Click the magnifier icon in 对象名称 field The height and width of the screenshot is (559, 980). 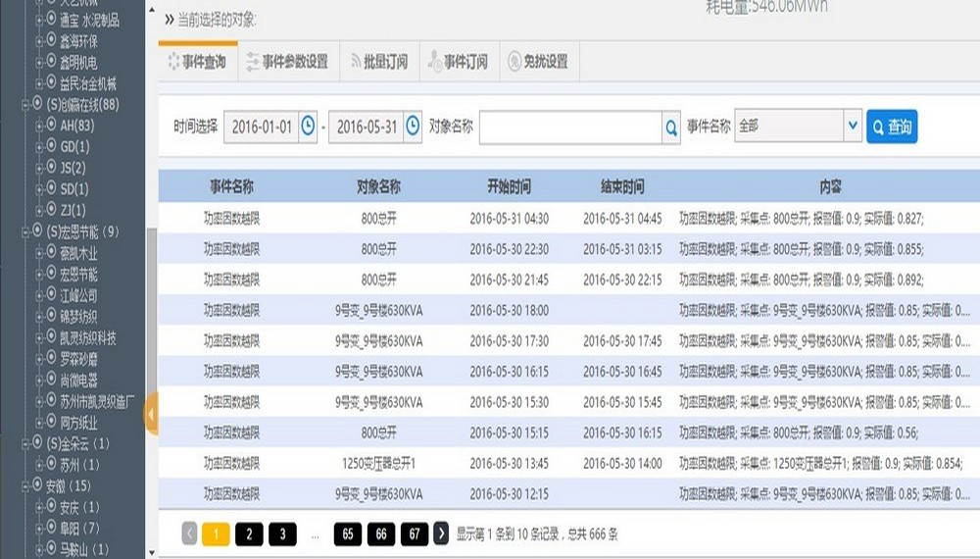[x=671, y=127]
